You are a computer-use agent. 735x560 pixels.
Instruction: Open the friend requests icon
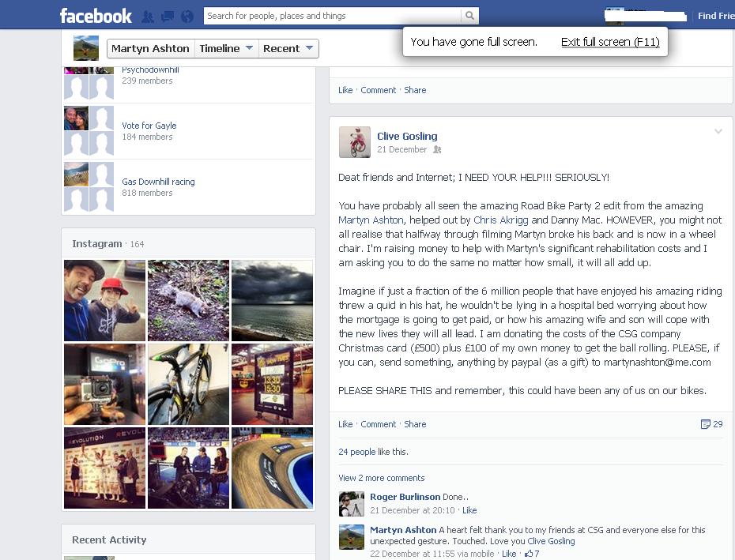coord(148,17)
